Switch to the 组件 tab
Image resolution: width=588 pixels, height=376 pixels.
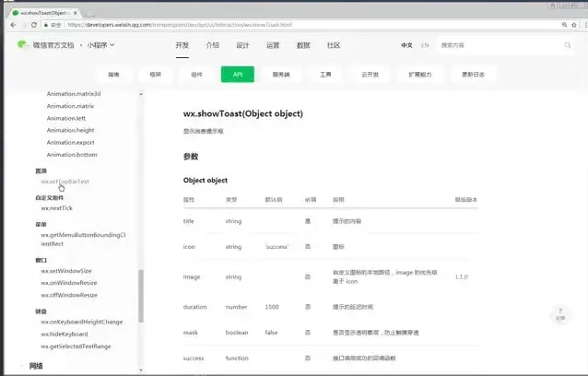click(x=196, y=75)
